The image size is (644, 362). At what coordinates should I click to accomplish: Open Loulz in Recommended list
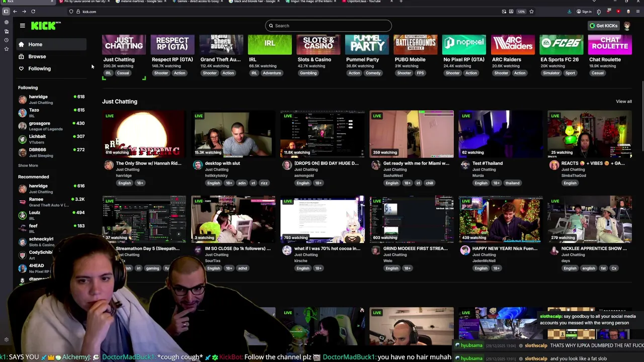[x=50, y=215]
